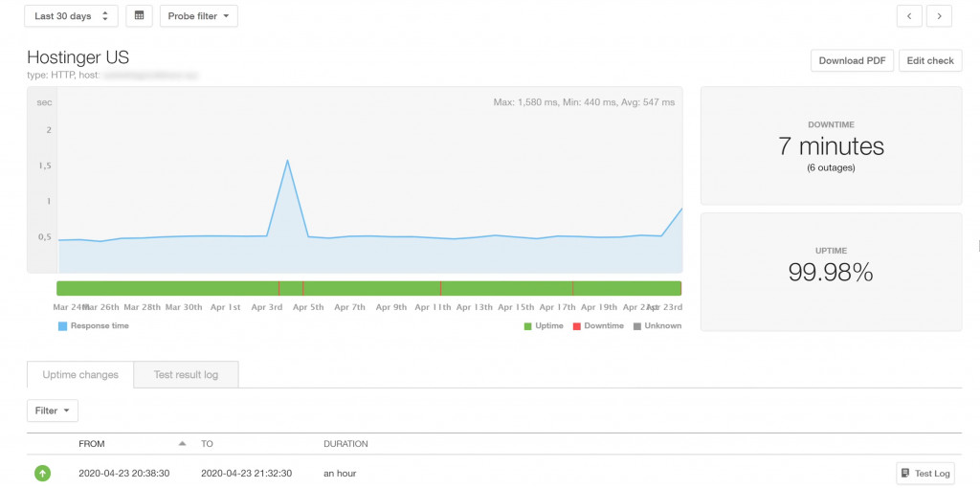
Task: Switch to the Test result log tab
Action: [186, 375]
